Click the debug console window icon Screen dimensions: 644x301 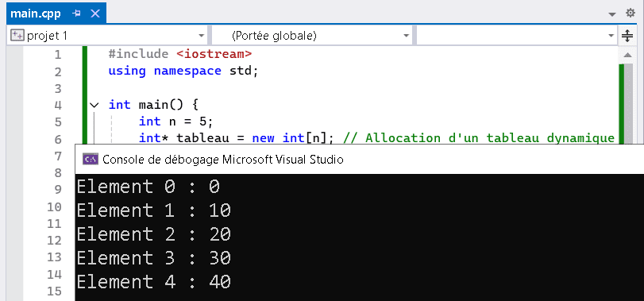pyautogui.click(x=90, y=160)
